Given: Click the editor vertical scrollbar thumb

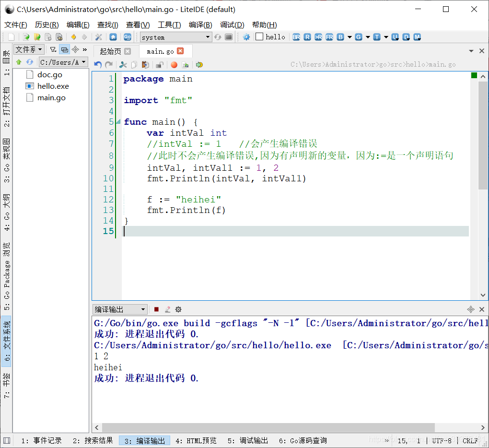Looking at the screenshot, I should pyautogui.click(x=483, y=135).
